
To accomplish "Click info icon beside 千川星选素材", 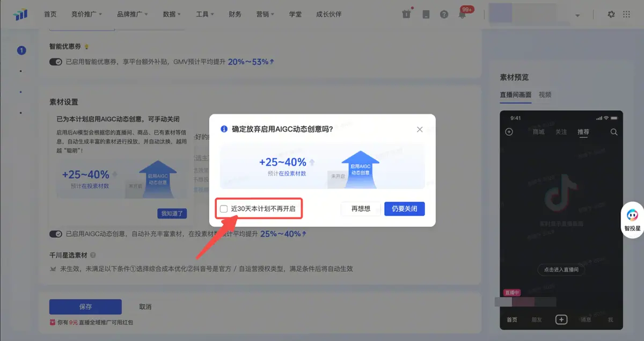I will [93, 255].
